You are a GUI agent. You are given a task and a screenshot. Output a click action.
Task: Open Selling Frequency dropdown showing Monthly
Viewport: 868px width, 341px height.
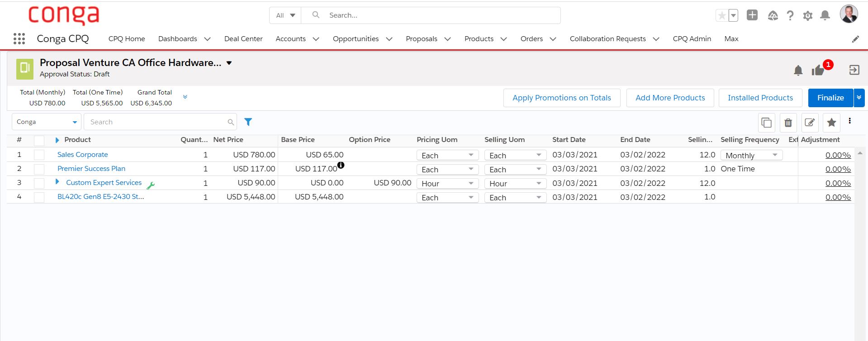(751, 155)
